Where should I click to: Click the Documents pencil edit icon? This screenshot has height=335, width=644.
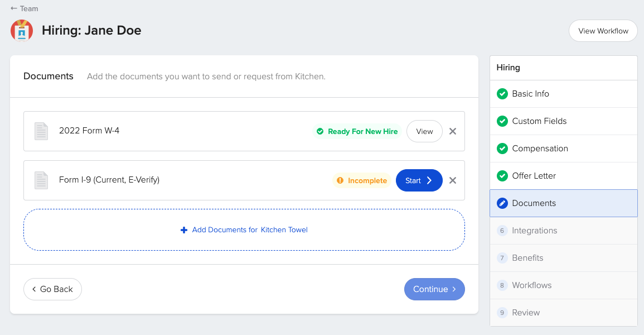point(502,203)
